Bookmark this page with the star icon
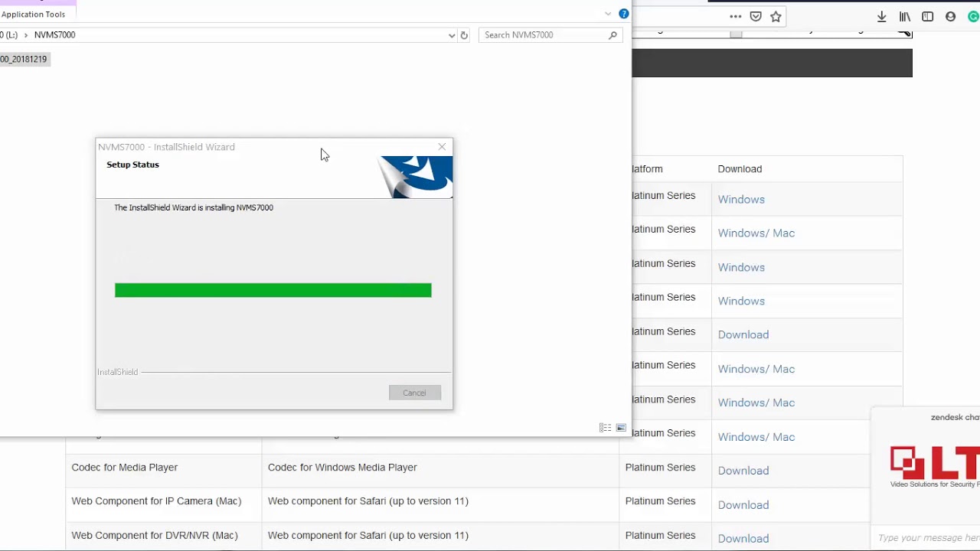This screenshot has width=980, height=551. coord(776,16)
